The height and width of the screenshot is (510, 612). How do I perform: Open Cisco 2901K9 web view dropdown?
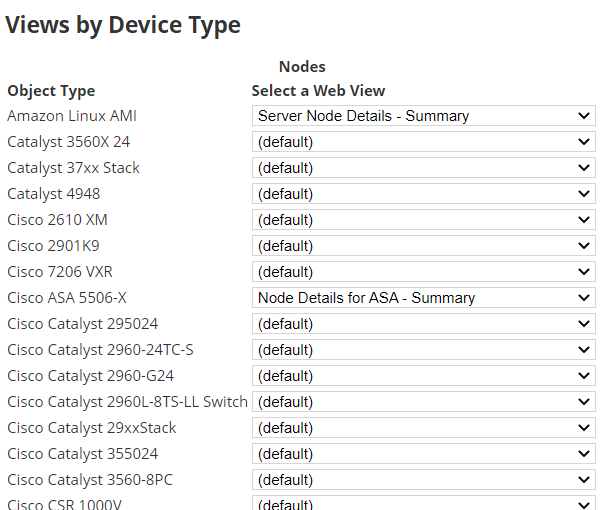(x=423, y=246)
